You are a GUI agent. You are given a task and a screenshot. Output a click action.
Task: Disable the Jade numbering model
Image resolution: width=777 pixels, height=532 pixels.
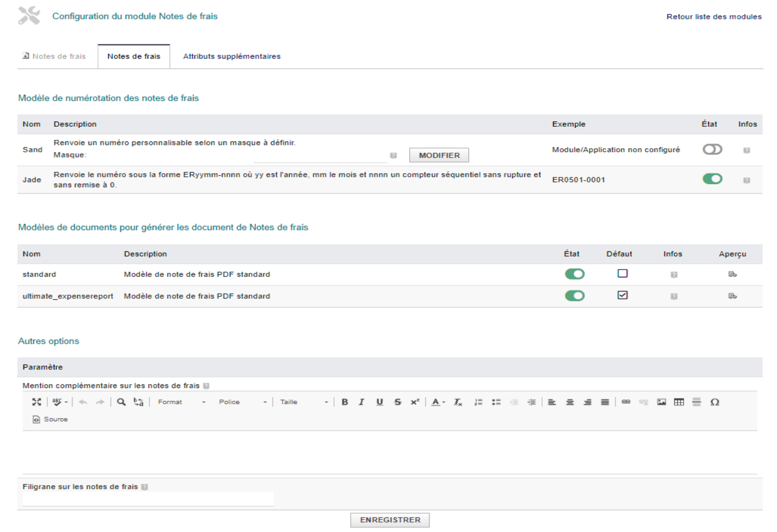(712, 179)
